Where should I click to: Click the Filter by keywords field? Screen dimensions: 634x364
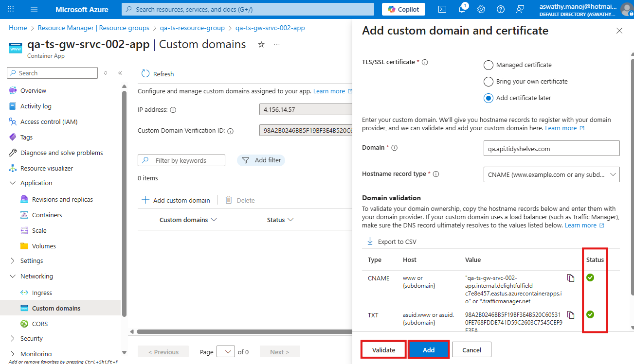coord(181,160)
